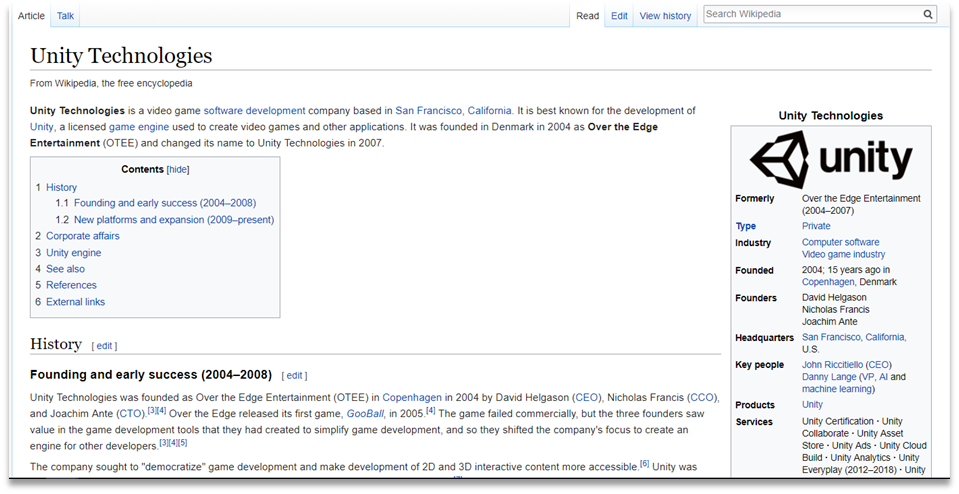Select the Read tab
Screen dimensions: 959x494
(x=587, y=16)
